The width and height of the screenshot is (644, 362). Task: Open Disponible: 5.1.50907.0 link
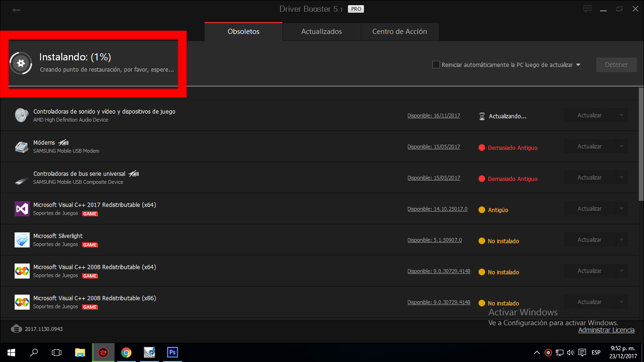tap(435, 240)
